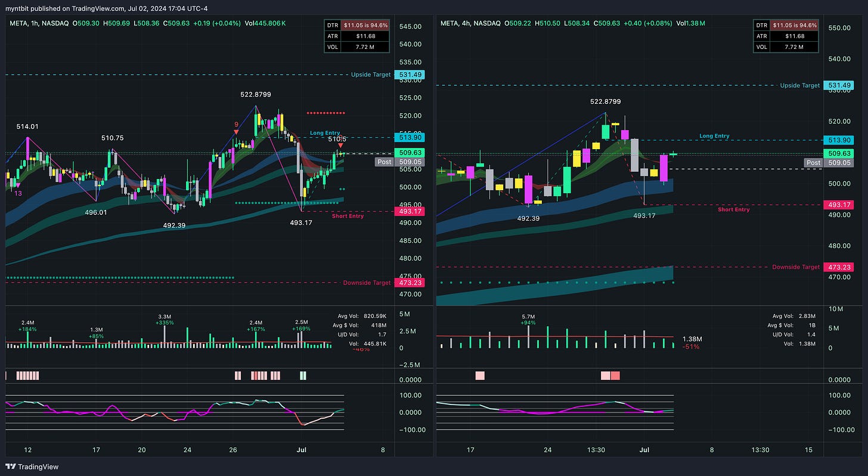Screen dimensions: 868x476
Task: Click the Long Entry label in the 1h chart
Action: pyautogui.click(x=325, y=132)
